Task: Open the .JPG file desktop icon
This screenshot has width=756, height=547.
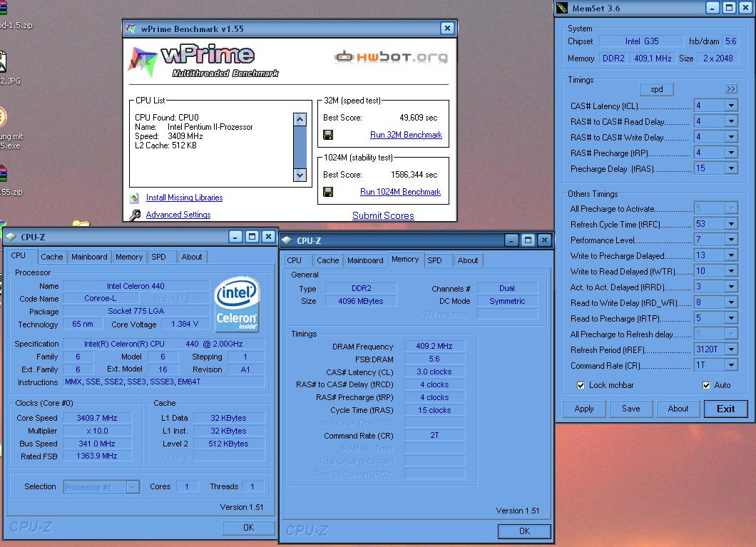Action: [3, 63]
